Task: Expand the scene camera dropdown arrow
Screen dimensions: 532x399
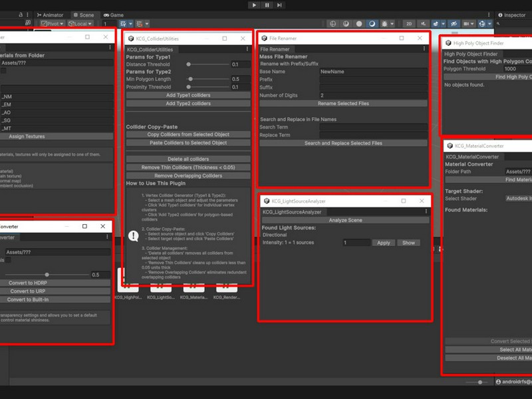Action: (x=472, y=24)
